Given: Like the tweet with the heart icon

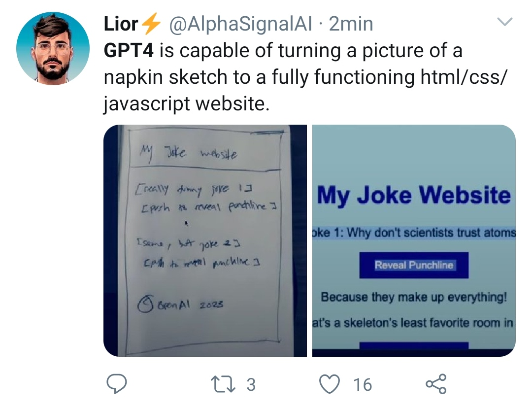Looking at the screenshot, I should 330,384.
